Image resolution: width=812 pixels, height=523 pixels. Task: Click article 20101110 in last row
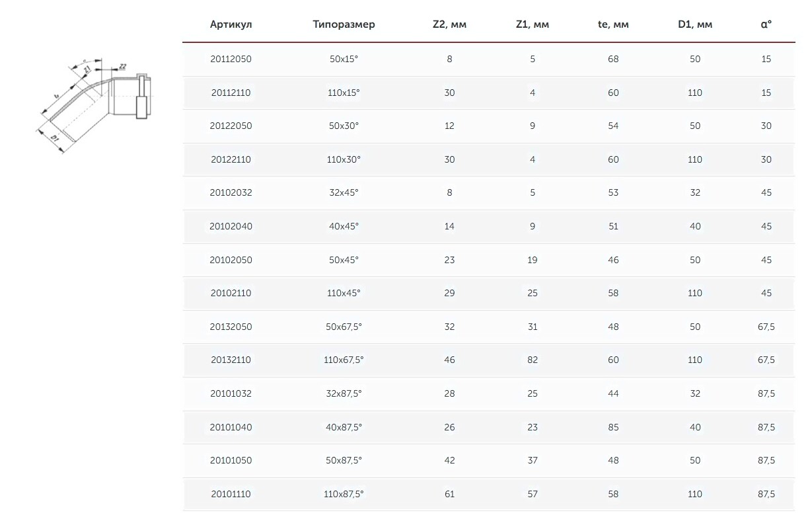click(x=231, y=494)
